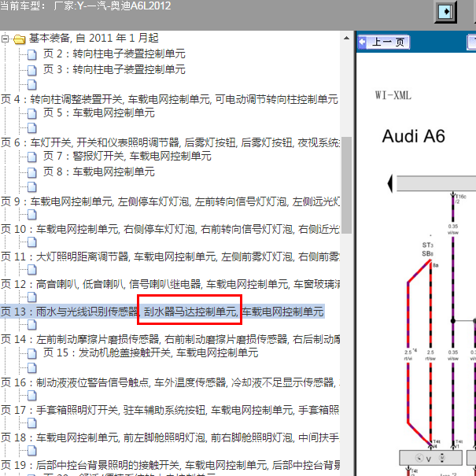The width and height of the screenshot is (476, 476).
Task: Click document icon above 页 18
Action: tap(32, 423)
